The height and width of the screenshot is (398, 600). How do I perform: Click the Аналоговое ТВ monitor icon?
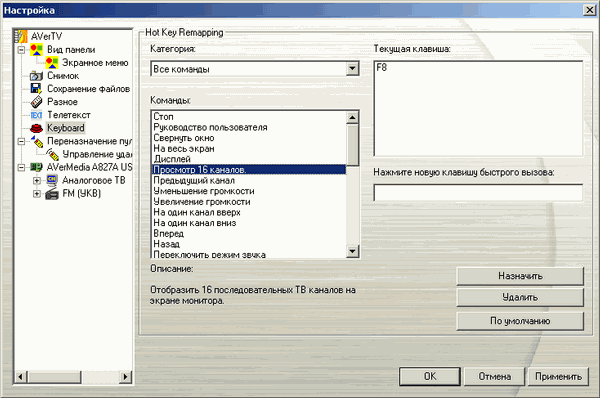pos(52,180)
